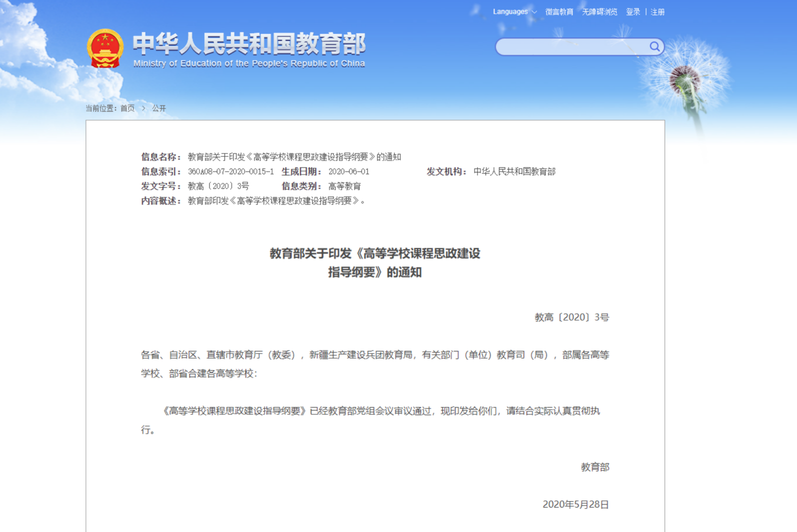This screenshot has width=797, height=532.
Task: Click the 信息类别 label
Action: (302, 186)
